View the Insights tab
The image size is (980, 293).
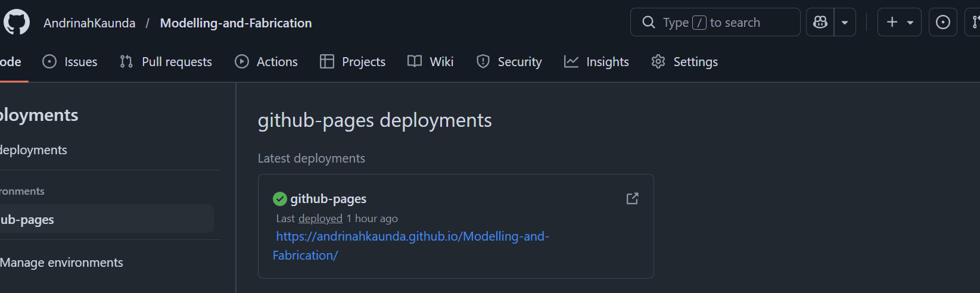(x=596, y=62)
